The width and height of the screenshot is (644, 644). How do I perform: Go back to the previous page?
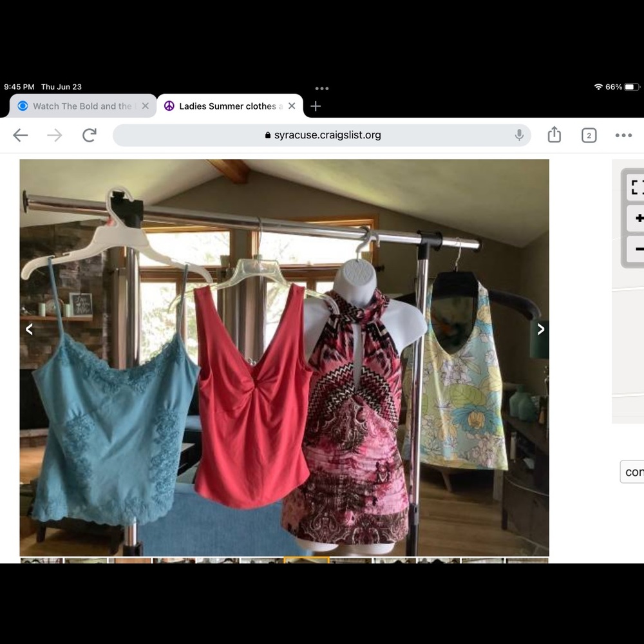[x=20, y=135]
